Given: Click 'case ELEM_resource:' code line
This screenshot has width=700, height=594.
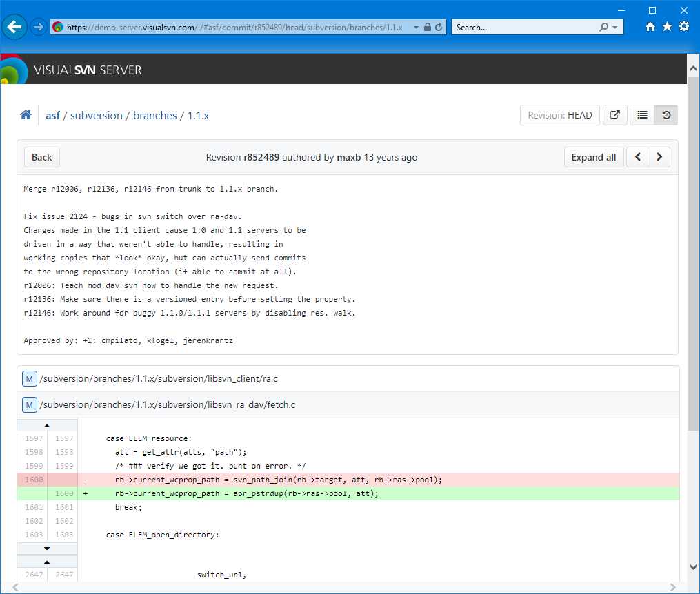Looking at the screenshot, I should click(149, 438).
